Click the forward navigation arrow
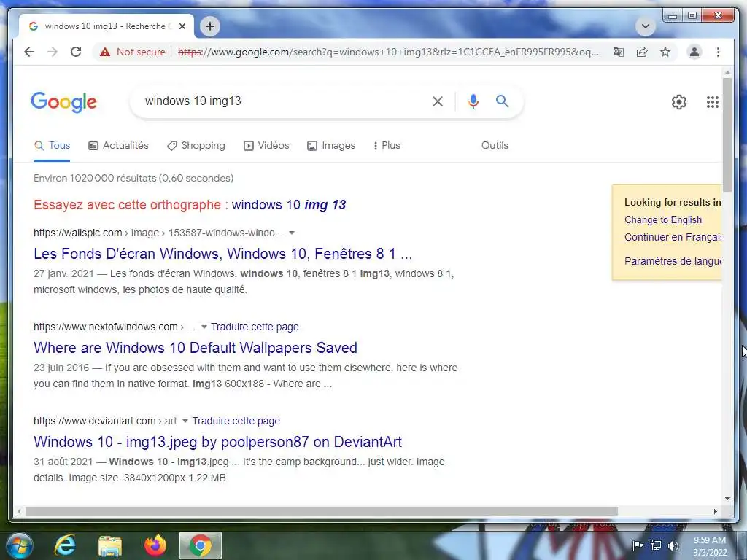The height and width of the screenshot is (560, 747). coord(53,52)
